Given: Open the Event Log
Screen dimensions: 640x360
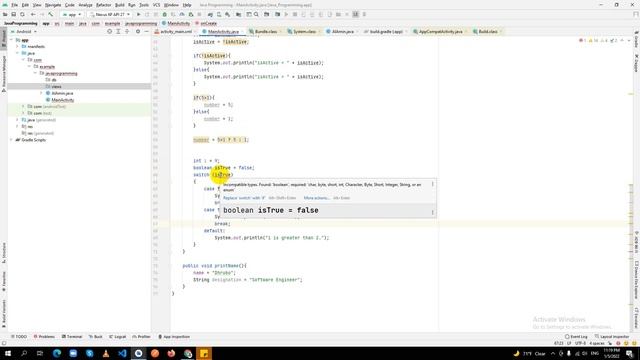Looking at the screenshot, I should pos(576,337).
